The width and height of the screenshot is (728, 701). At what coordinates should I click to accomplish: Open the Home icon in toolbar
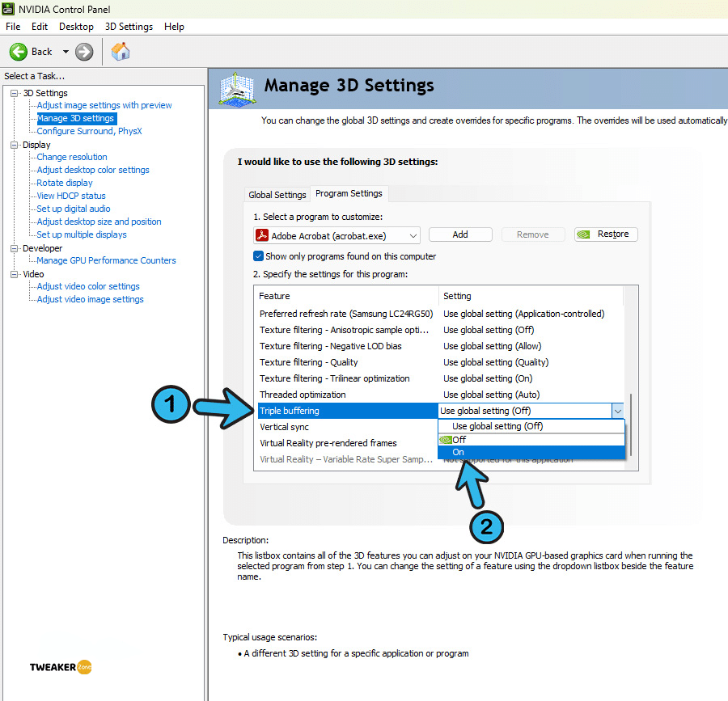[121, 52]
